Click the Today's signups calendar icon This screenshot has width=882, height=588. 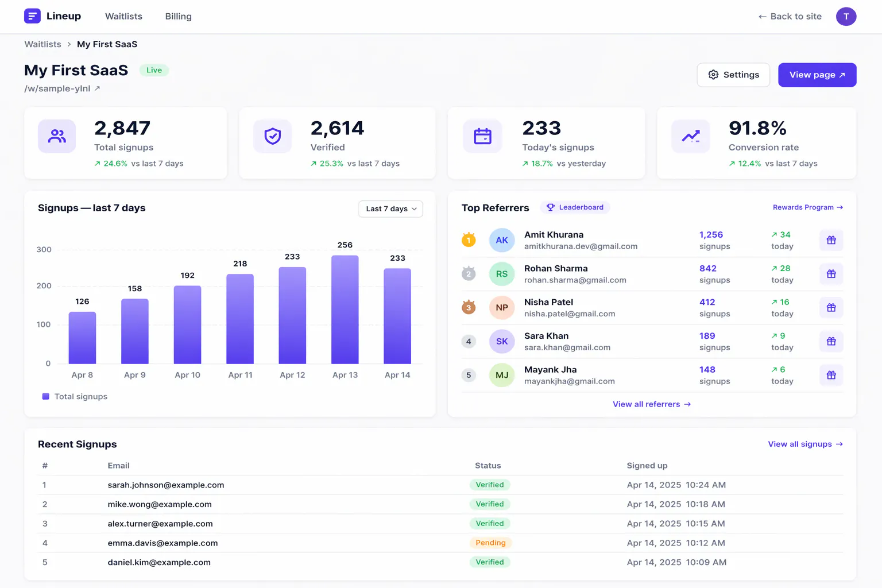pyautogui.click(x=482, y=136)
